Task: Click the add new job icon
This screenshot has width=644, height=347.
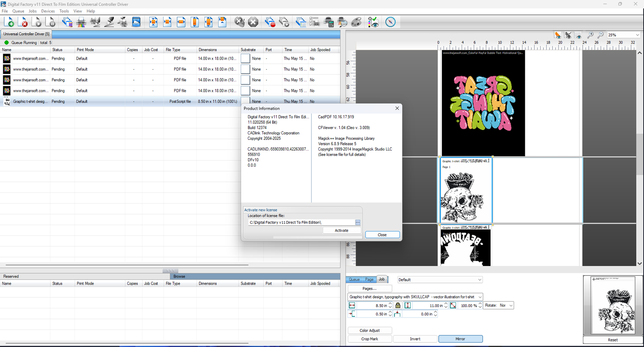Action: point(9,22)
